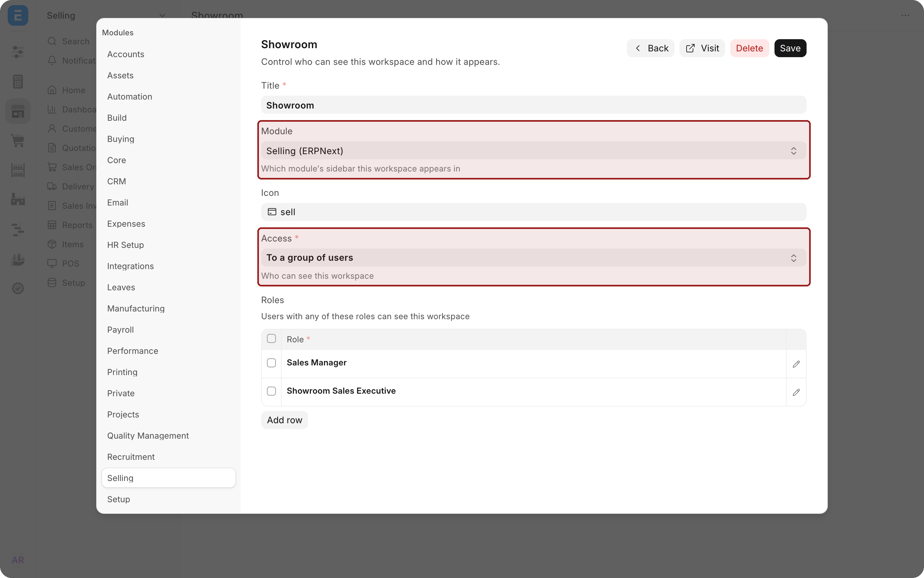Viewport: 924px width, 578px height.
Task: Select CRM in the Modules list
Action: (169, 181)
